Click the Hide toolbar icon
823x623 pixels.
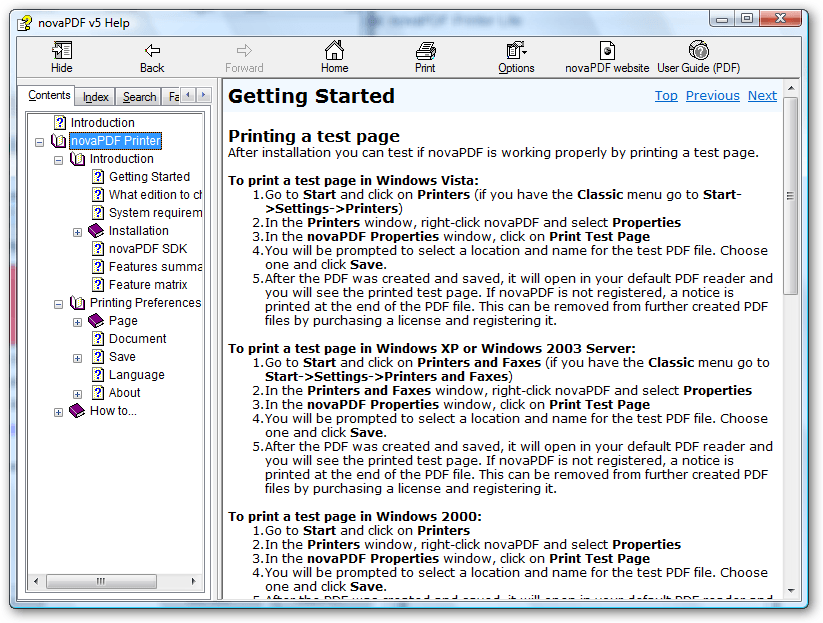61,51
